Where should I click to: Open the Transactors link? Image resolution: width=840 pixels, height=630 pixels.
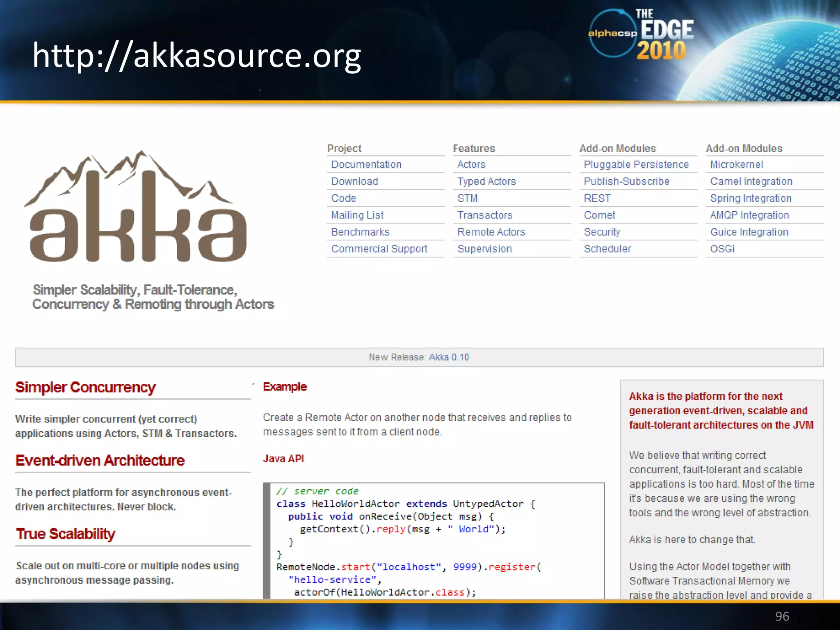(485, 215)
